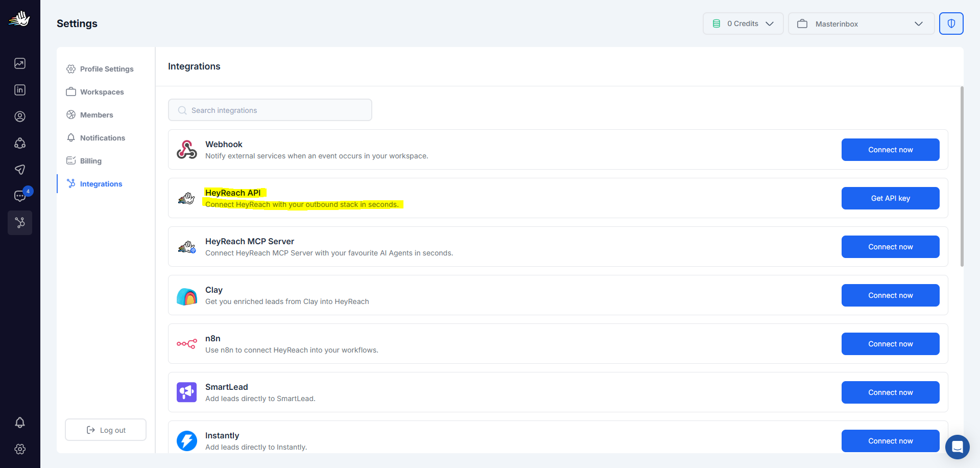Click Get API key for HeyReach API

point(890,198)
